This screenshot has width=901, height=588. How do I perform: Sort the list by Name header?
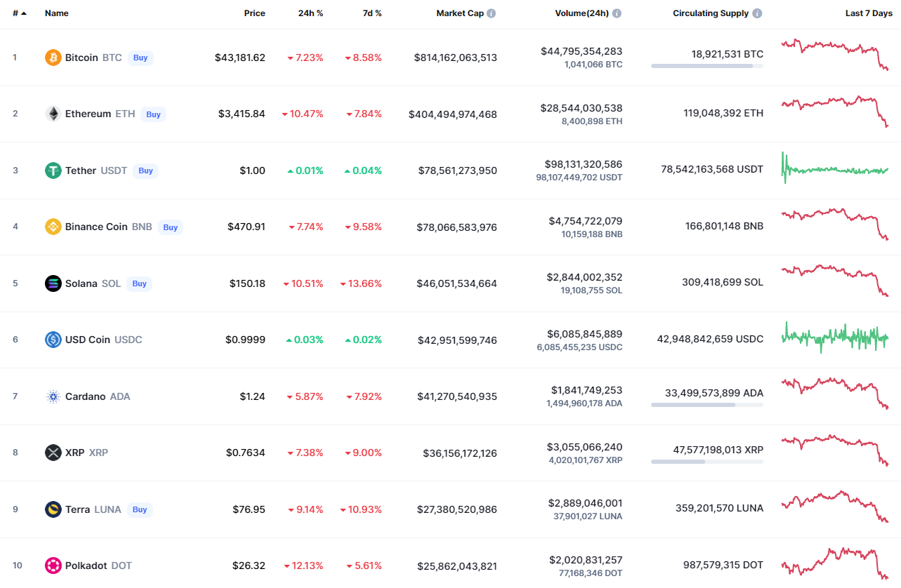pyautogui.click(x=57, y=13)
